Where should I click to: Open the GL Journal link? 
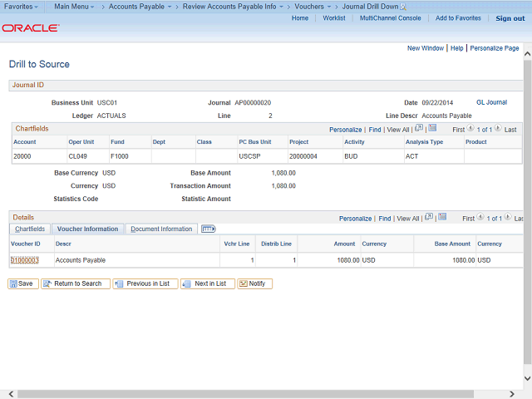click(x=491, y=102)
